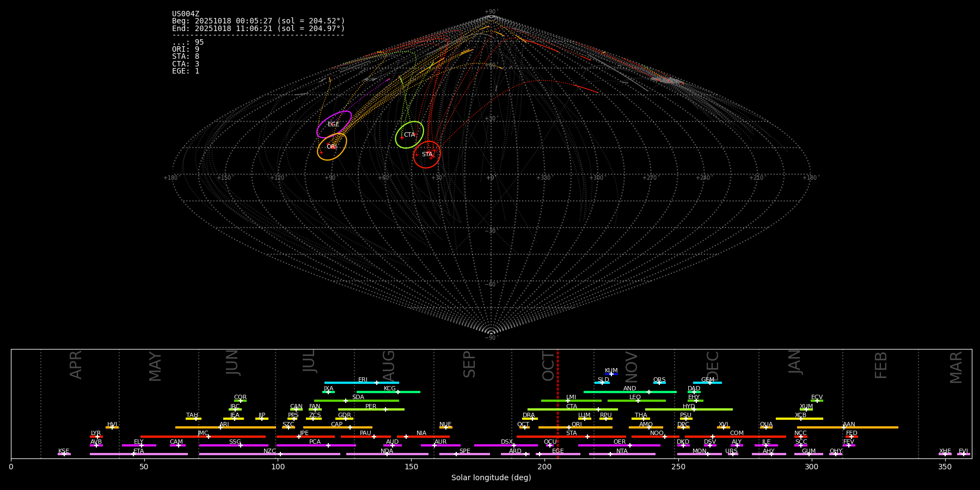Click the 'ORI: 9' count in legend
980x490 pixels.
coord(186,50)
